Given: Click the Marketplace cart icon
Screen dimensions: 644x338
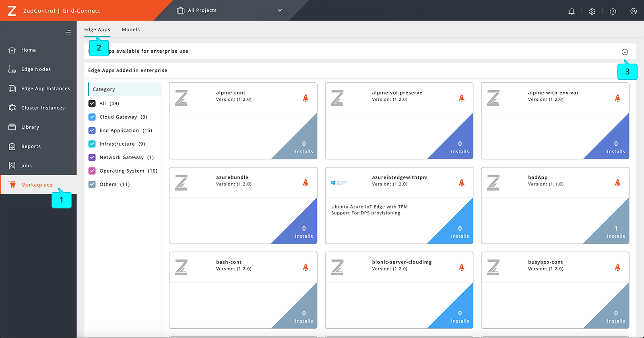Looking at the screenshot, I should click(x=12, y=185).
